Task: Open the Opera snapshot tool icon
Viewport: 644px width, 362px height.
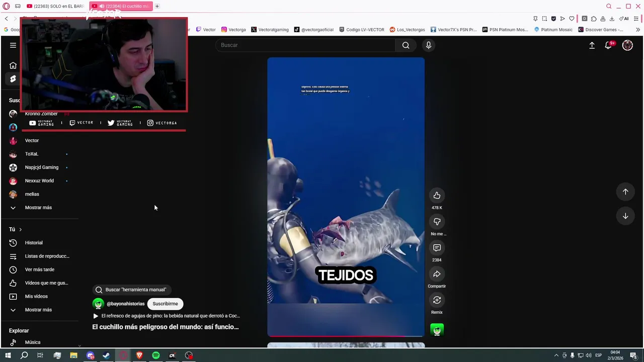Action: tap(544, 19)
